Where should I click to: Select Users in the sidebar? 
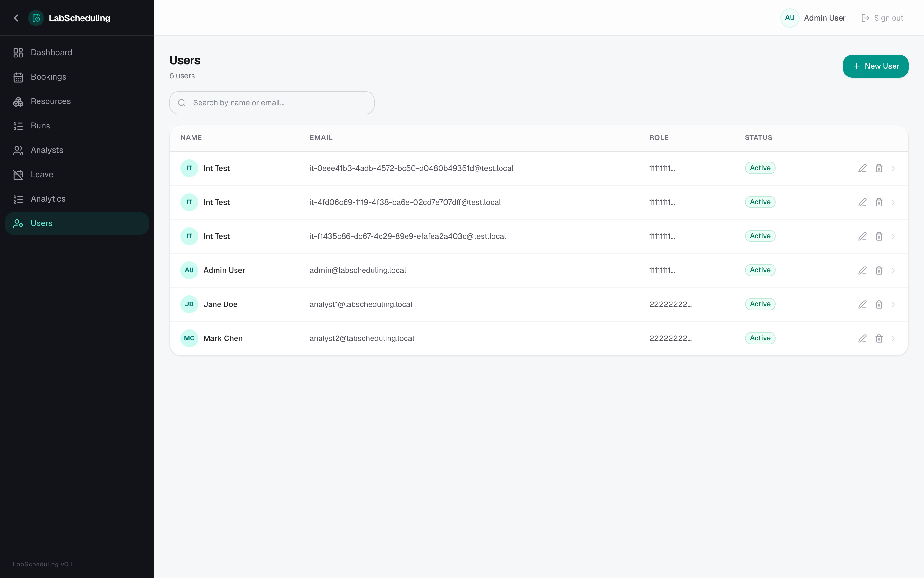(x=77, y=223)
